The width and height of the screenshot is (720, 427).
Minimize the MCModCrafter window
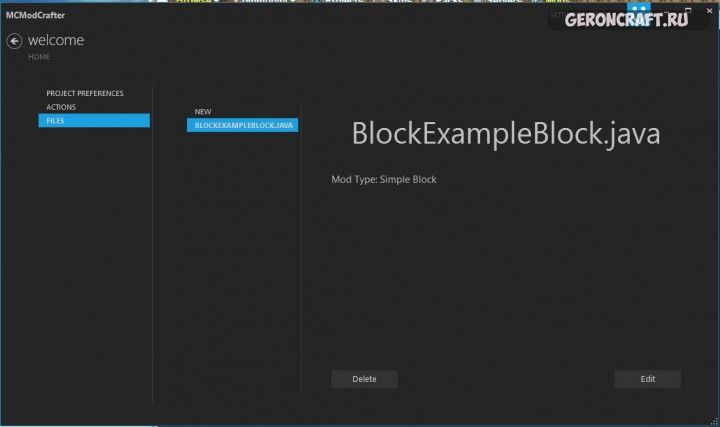point(668,13)
